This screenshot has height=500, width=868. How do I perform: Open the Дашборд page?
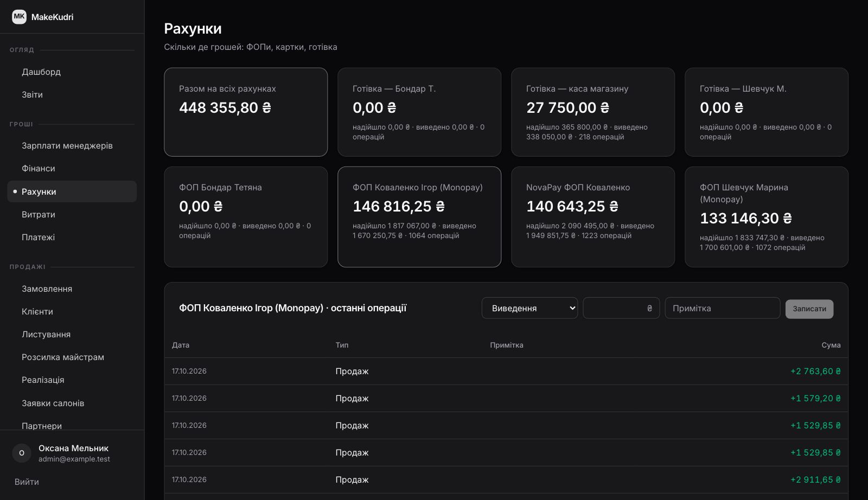pos(72,72)
